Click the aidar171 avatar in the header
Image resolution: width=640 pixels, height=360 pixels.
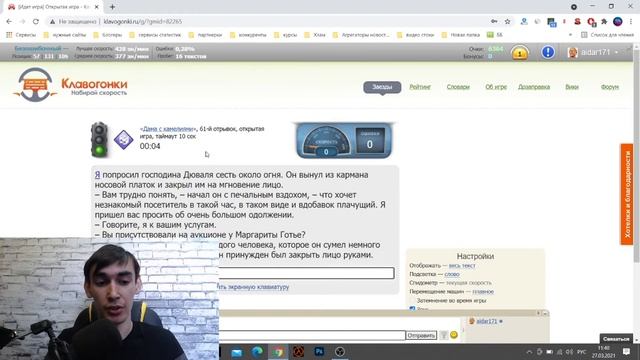point(573,52)
